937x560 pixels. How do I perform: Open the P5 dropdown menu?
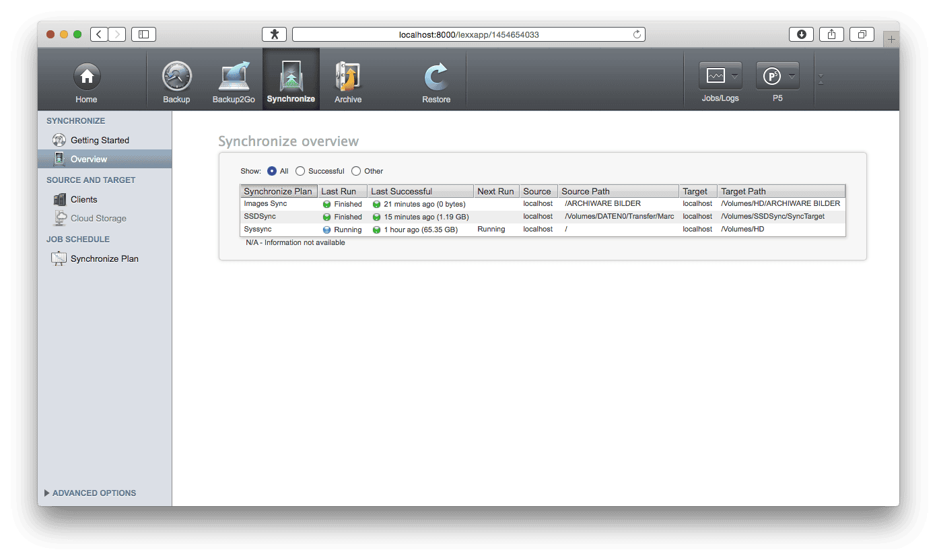(777, 76)
